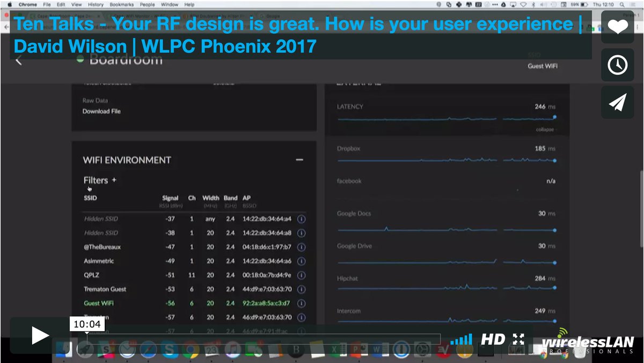Viewport: 644px width, 363px height.
Task: Open the Chrome menu
Action: click(28, 4)
